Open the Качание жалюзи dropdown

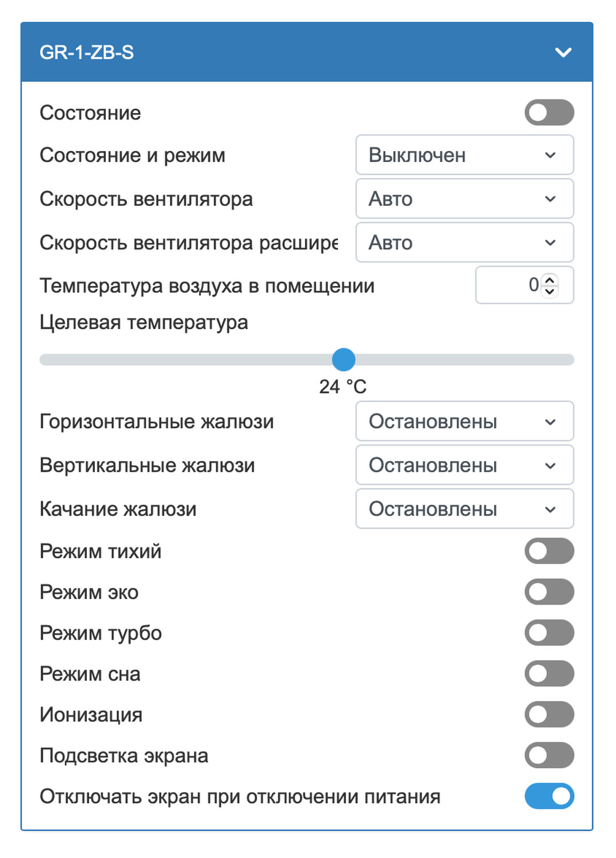[464, 509]
